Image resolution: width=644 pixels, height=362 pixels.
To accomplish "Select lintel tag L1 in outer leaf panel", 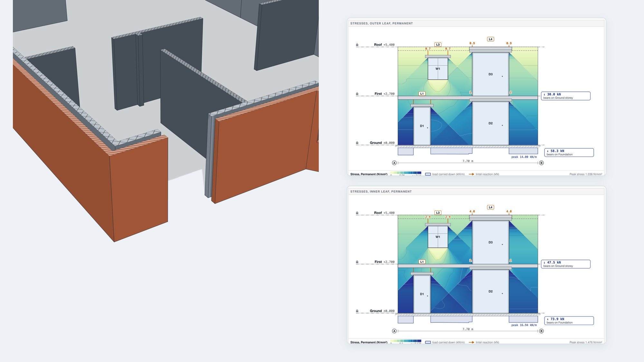I will point(422,94).
